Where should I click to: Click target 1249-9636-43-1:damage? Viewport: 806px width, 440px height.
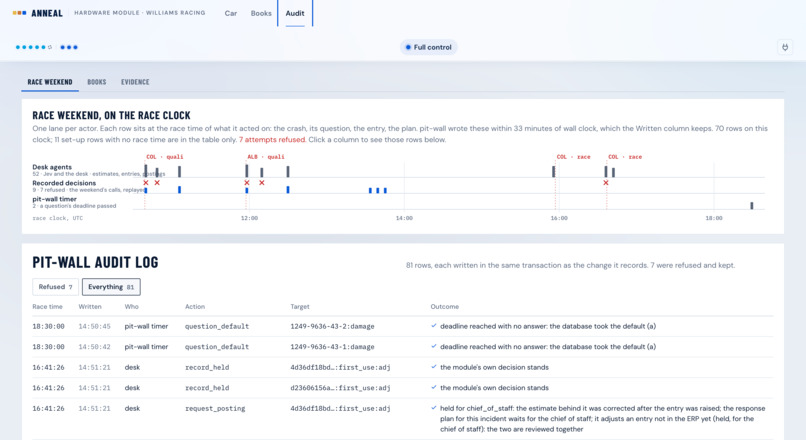pyautogui.click(x=332, y=347)
